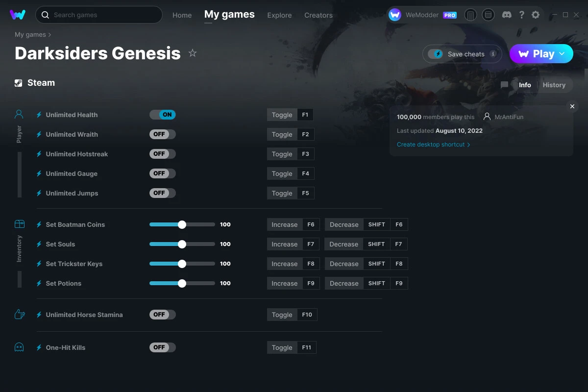The height and width of the screenshot is (392, 588).
Task: Click the Create desktop shortcut link
Action: click(x=431, y=145)
